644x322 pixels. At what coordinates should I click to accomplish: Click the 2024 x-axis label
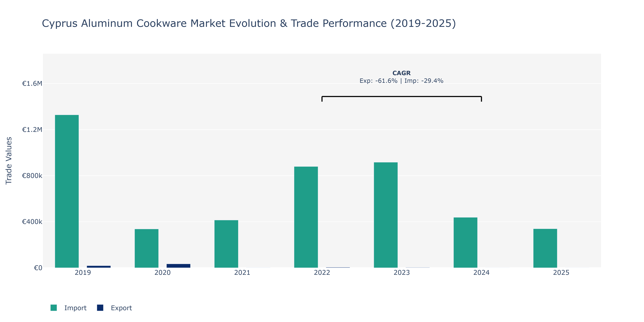(482, 272)
